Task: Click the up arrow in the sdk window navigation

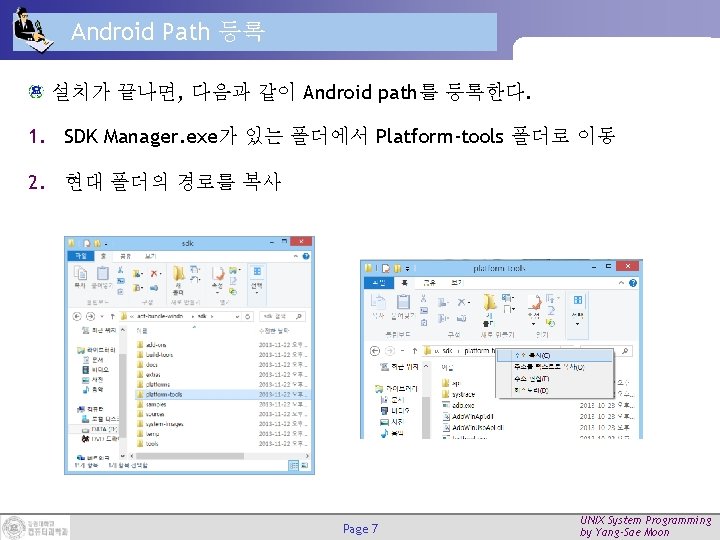Action: (x=112, y=316)
